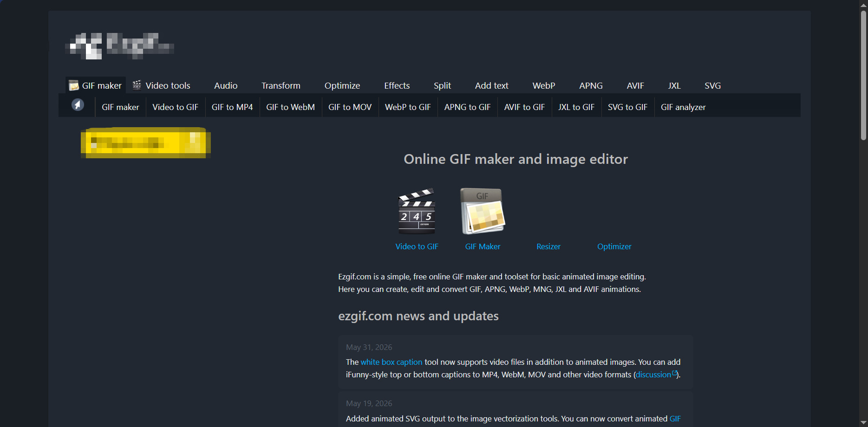Switch to the Effects tab

click(x=397, y=85)
